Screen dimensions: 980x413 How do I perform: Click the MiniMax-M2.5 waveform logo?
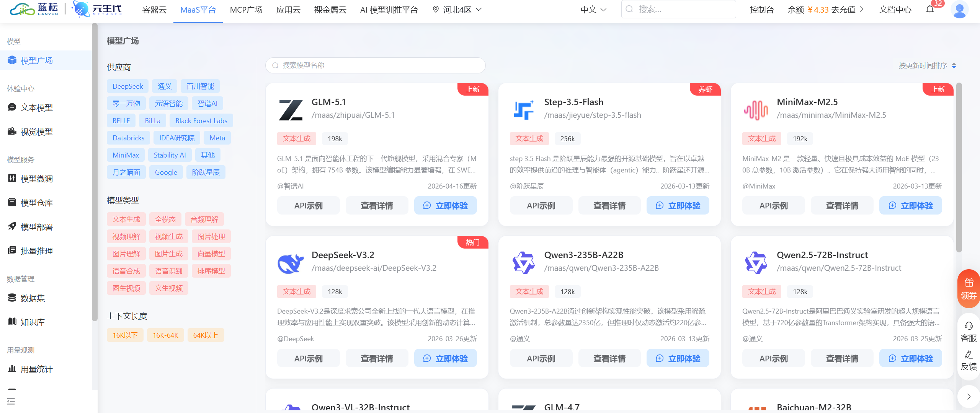756,110
